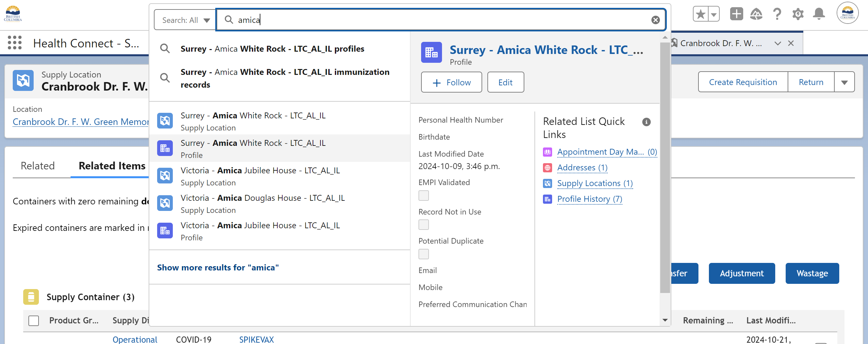Open the Addresses (1) link

click(582, 168)
